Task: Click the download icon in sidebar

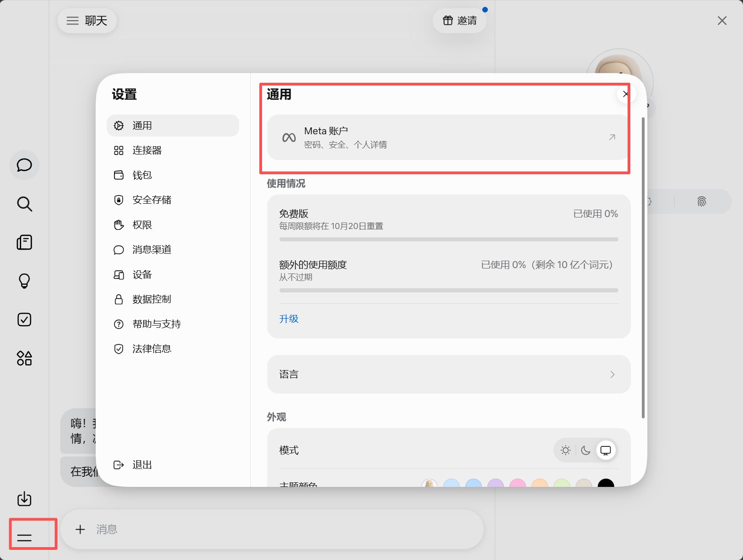Action: click(24, 499)
